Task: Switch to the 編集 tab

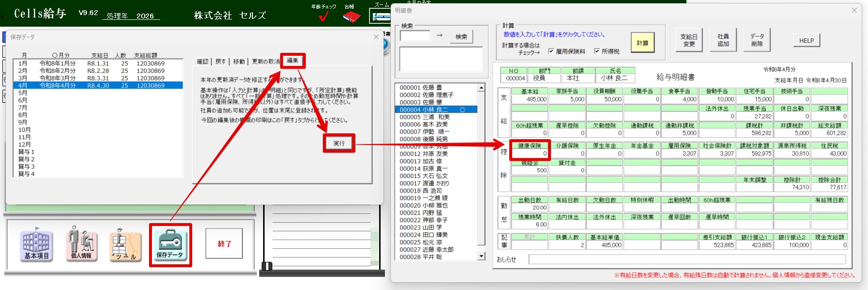Action: tap(292, 61)
